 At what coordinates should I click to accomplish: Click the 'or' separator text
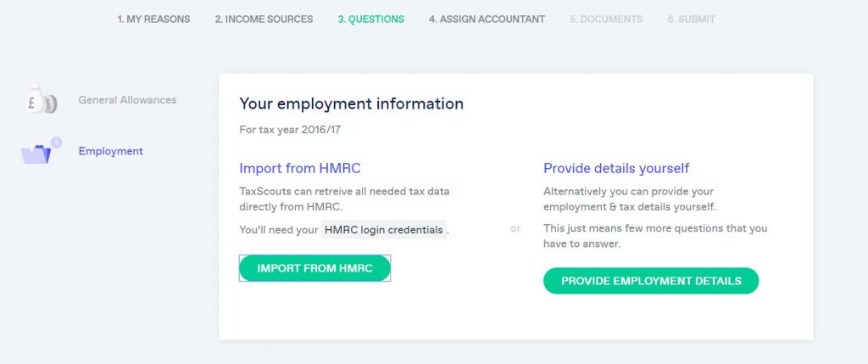pyautogui.click(x=515, y=229)
